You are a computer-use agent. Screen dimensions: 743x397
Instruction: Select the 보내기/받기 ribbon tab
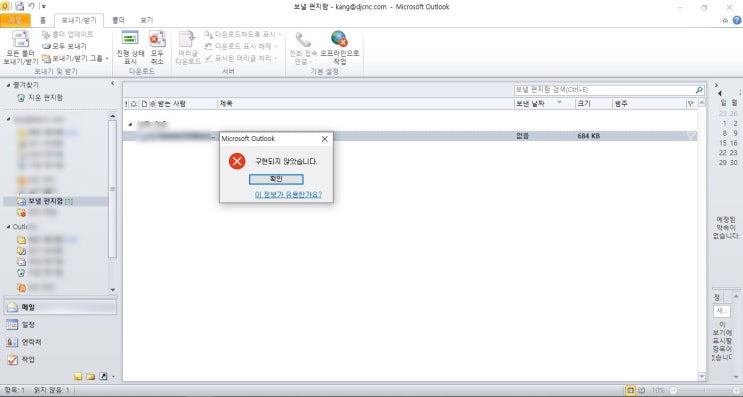pyautogui.click(x=79, y=20)
